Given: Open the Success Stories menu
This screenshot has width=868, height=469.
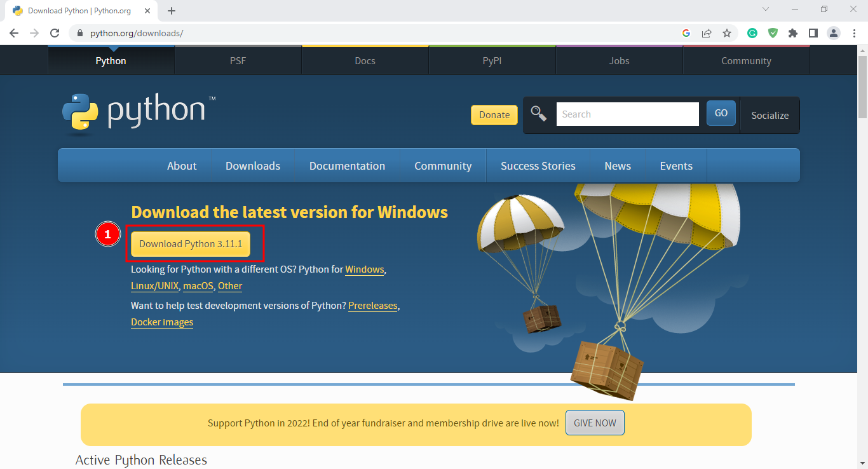Looking at the screenshot, I should [x=538, y=166].
